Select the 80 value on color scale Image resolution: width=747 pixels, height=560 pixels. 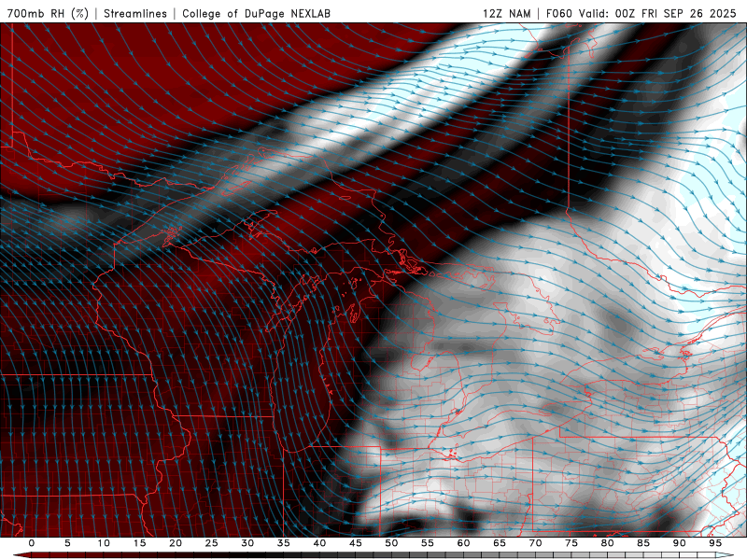click(x=608, y=543)
